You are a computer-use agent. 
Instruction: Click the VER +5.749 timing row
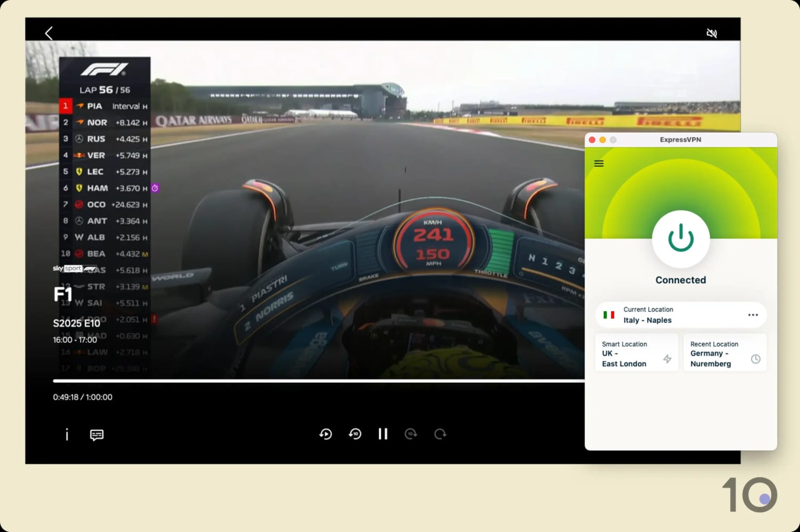(x=105, y=155)
